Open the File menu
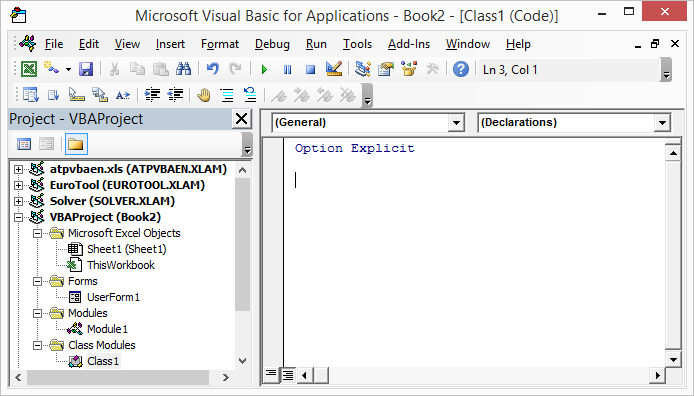Viewport: 694px width, 396px height. pyautogui.click(x=54, y=44)
